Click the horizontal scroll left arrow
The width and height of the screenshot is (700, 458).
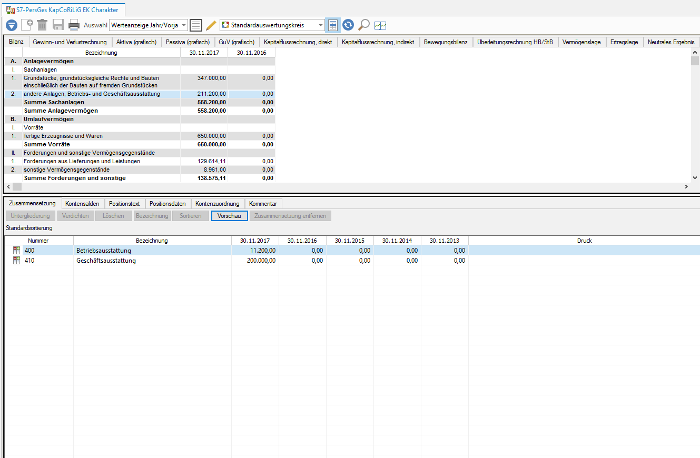[x=8, y=187]
